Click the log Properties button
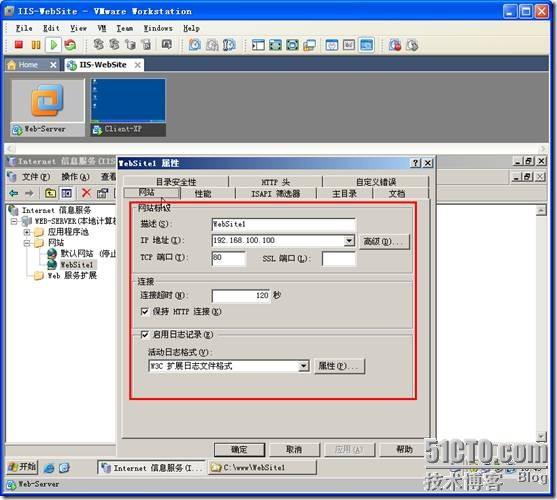 (339, 366)
